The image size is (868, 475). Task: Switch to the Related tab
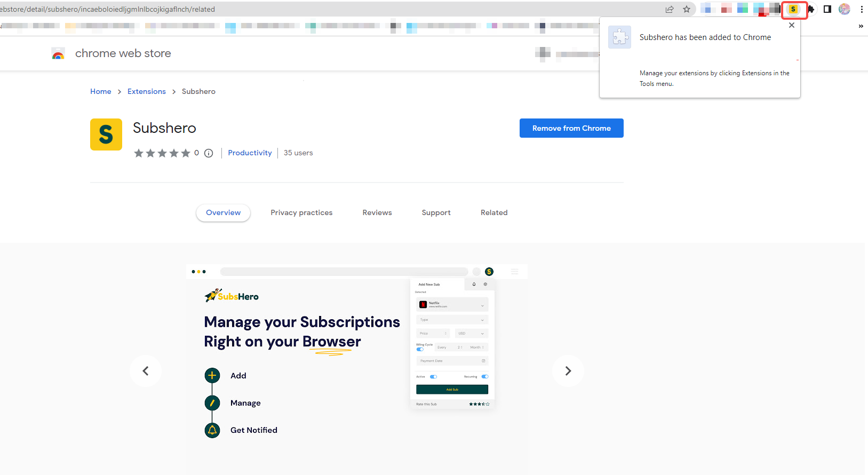coord(494,212)
